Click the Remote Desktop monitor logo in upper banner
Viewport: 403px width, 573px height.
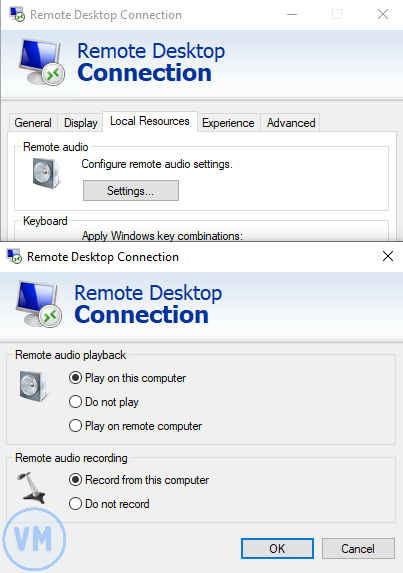click(x=41, y=62)
